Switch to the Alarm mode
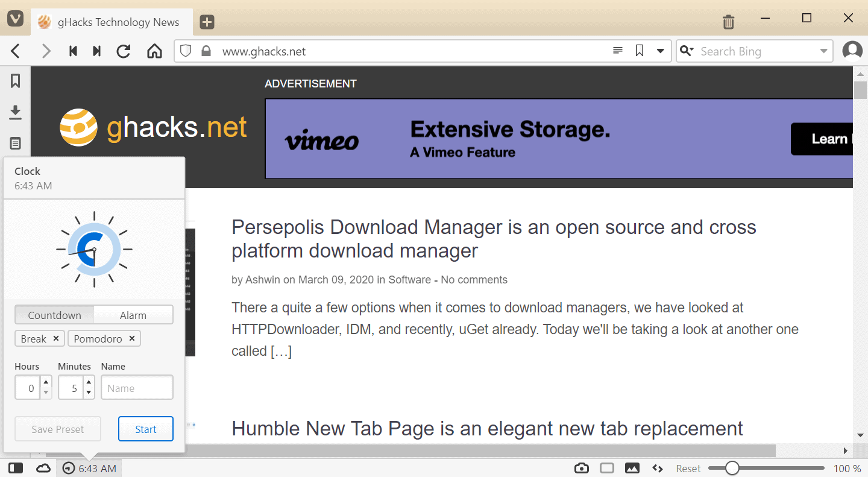This screenshot has height=477, width=868. click(x=133, y=315)
